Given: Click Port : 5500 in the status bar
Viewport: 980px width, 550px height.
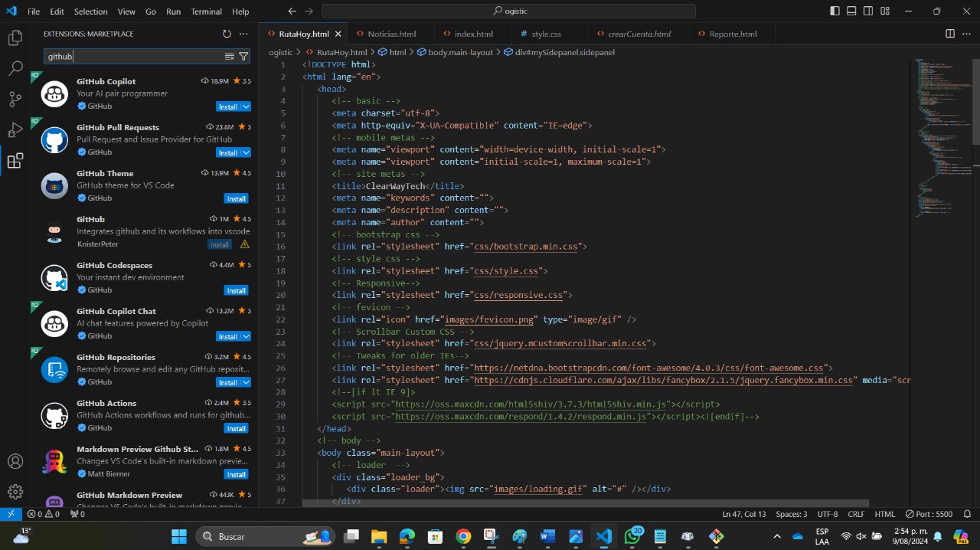Looking at the screenshot, I should click(x=929, y=514).
